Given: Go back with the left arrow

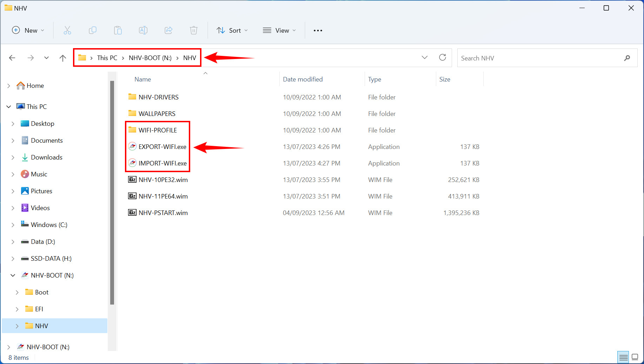Looking at the screenshot, I should [12, 58].
